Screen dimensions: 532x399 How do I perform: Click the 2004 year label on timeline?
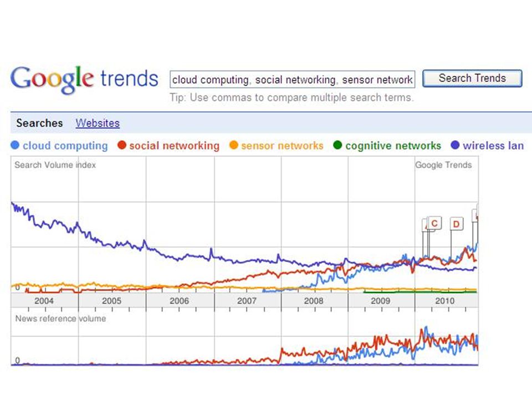tap(44, 301)
